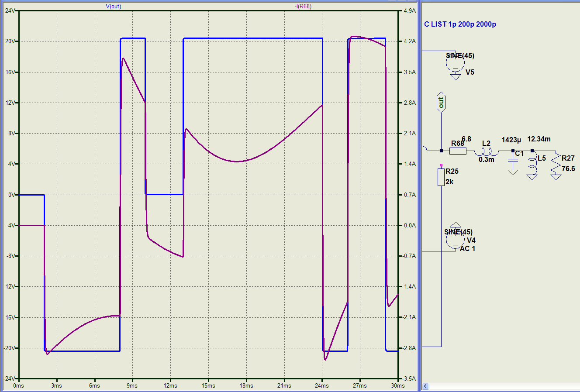Click the 0.0A label on right axis
580x392 pixels.
[410, 225]
